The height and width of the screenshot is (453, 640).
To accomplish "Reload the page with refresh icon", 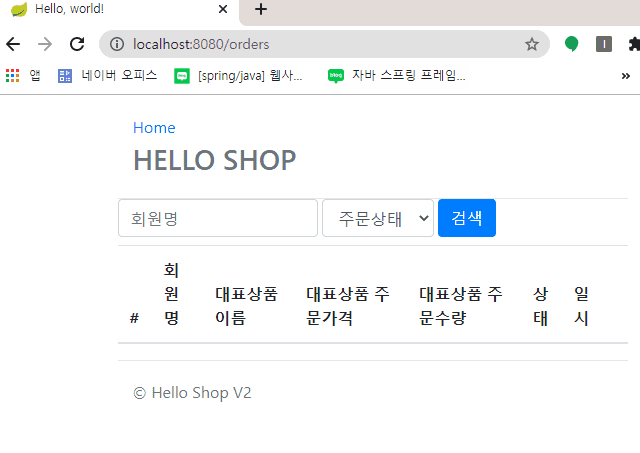I will click(x=77, y=44).
